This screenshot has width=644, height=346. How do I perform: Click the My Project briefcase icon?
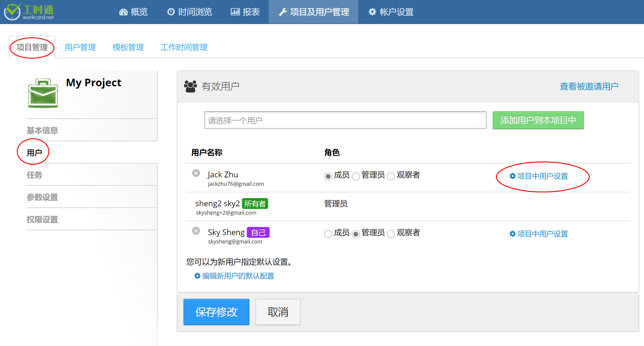[x=43, y=93]
